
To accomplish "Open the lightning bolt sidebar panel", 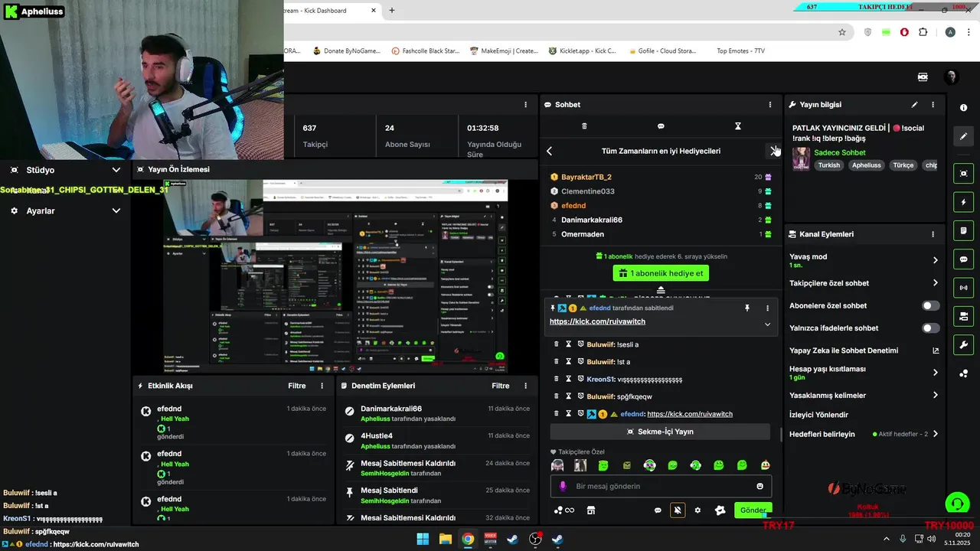I will (x=963, y=202).
